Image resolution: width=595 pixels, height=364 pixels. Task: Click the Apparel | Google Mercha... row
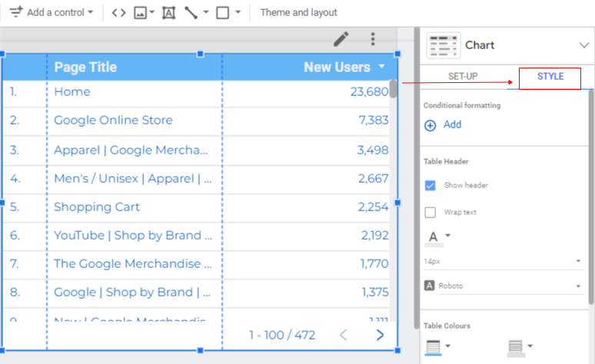point(131,151)
